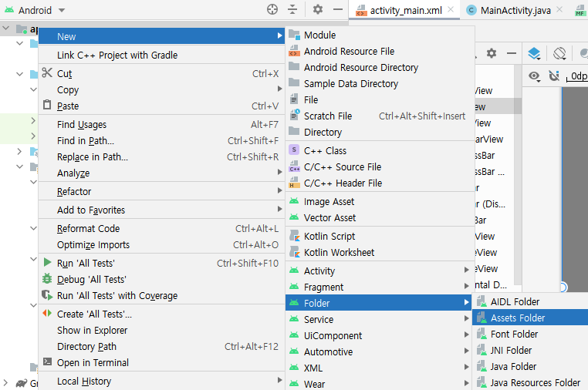Expand the Automotive submenu arrow
This screenshot has width=588, height=390.
pyautogui.click(x=466, y=351)
